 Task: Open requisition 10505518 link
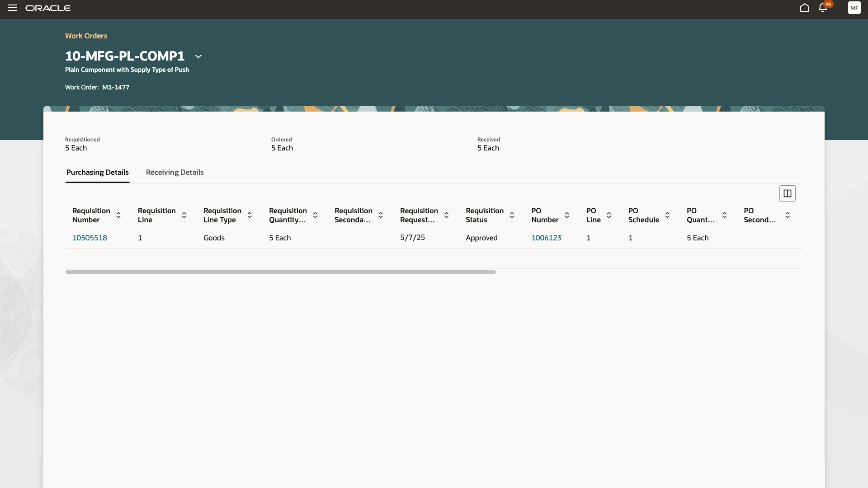[90, 238]
